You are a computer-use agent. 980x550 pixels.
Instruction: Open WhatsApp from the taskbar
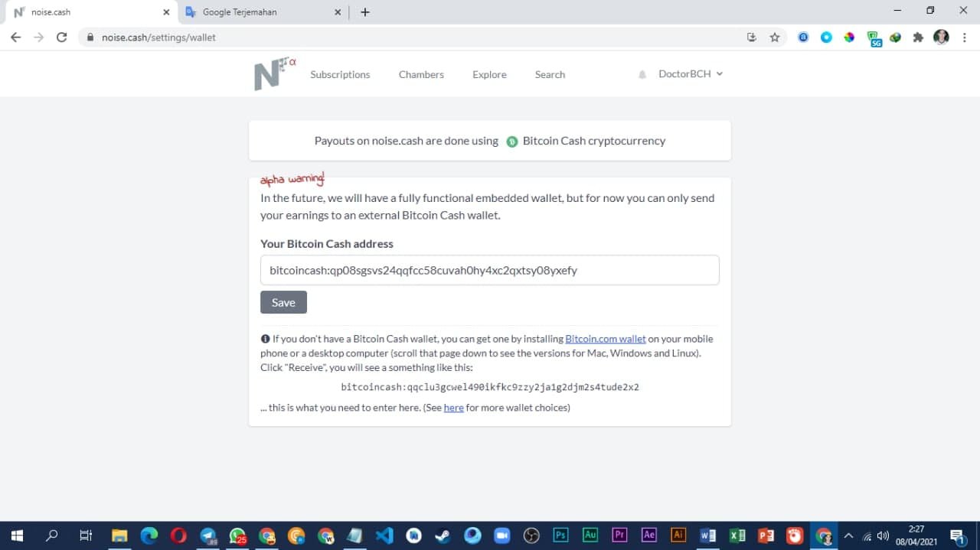pyautogui.click(x=237, y=535)
